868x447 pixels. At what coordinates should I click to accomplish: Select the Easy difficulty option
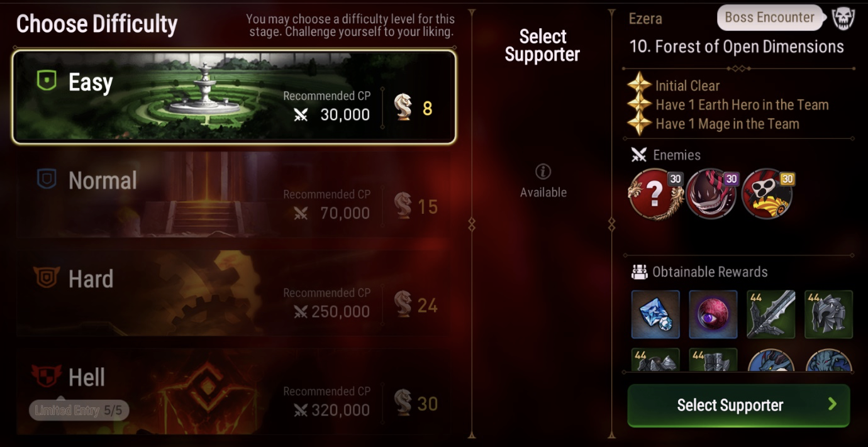click(x=234, y=96)
